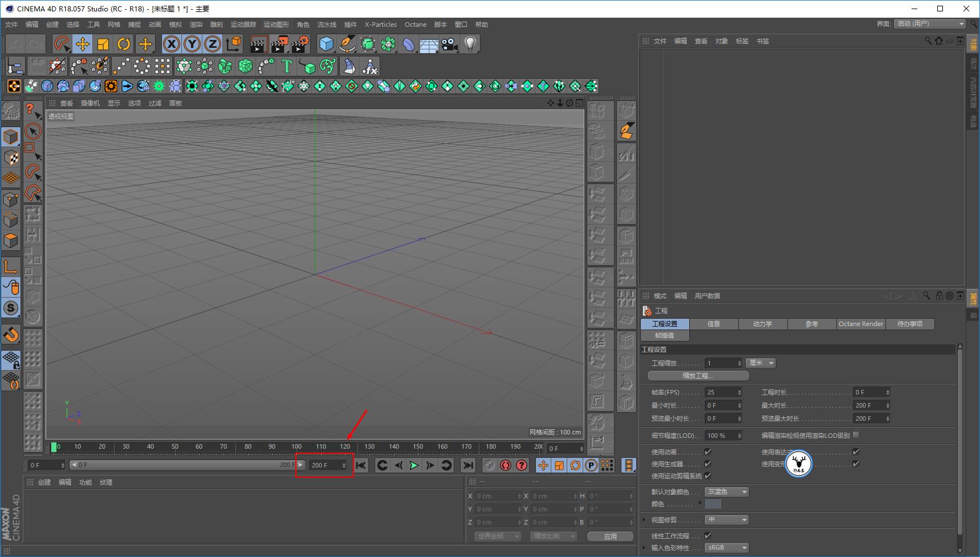Click the timeline ruler at frame 100
Screen dimensions: 980x557
pyautogui.click(x=296, y=448)
